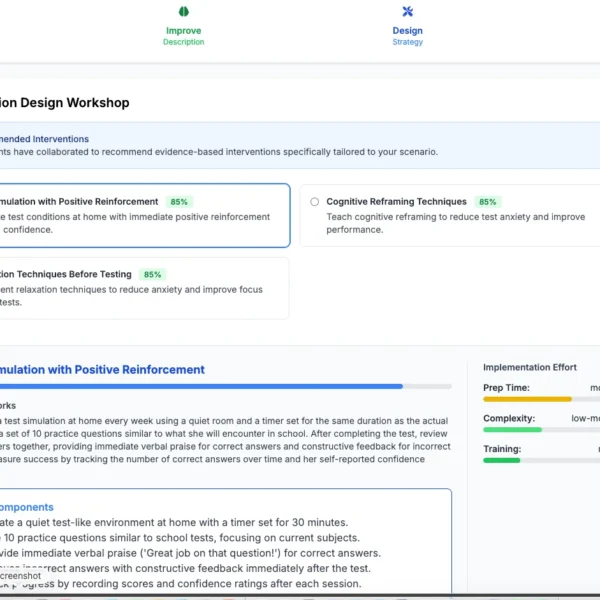Click the 'relaxation techniques to reduce anxiety' description
Image resolution: width=600 pixels, height=600 pixels.
coord(131,296)
